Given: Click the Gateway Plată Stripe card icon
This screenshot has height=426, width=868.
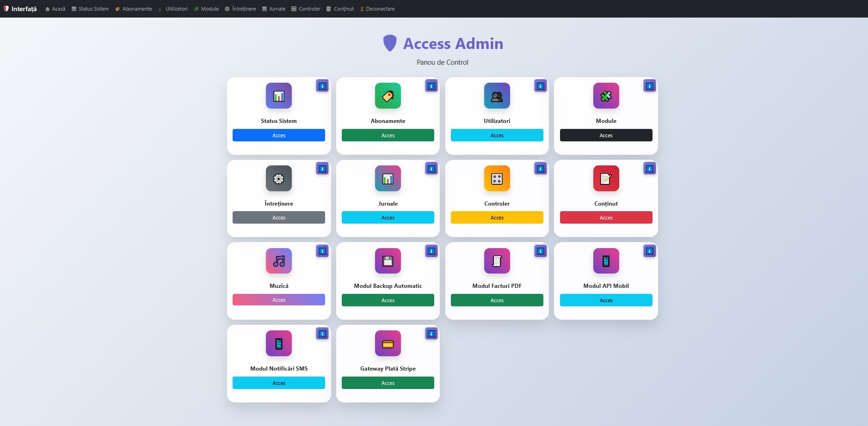Looking at the screenshot, I should point(388,343).
